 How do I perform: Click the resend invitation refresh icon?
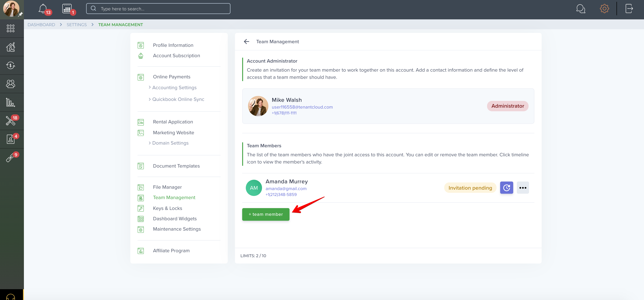(x=506, y=188)
